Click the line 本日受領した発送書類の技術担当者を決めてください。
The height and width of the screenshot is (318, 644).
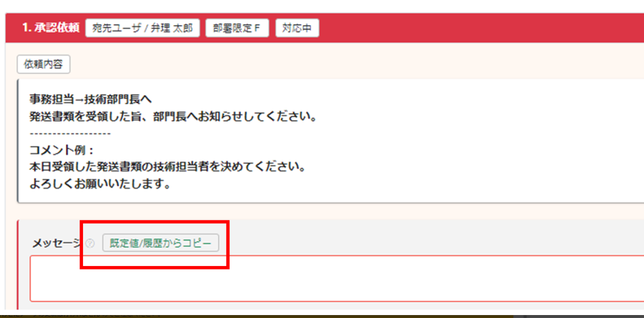click(168, 168)
